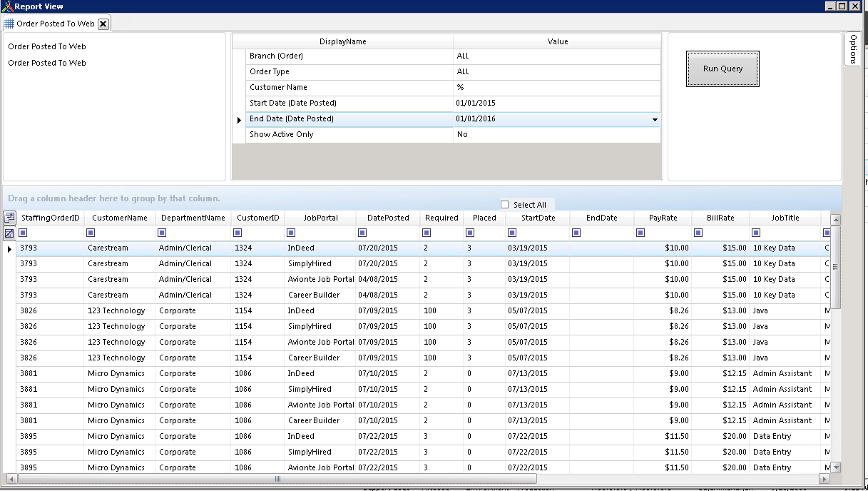
Task: Sort by JobTitle column header
Action: coord(785,218)
